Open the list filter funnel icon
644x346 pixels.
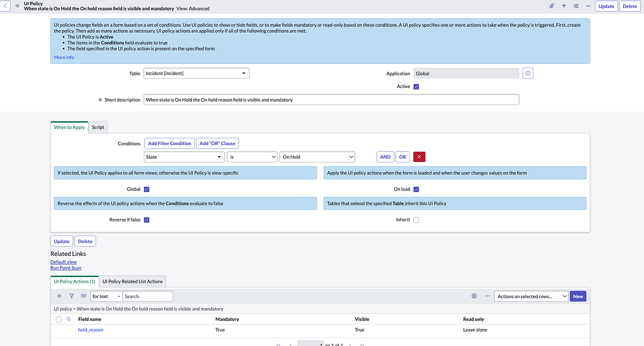coord(71,296)
